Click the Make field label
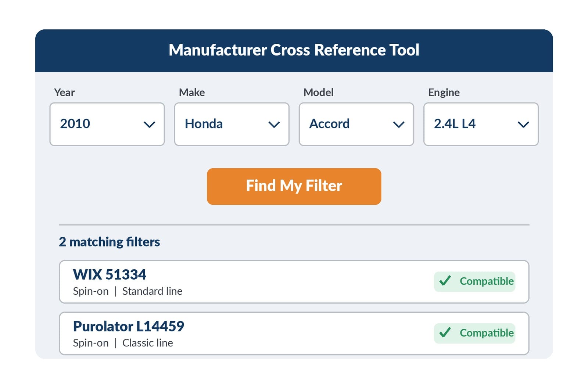Viewport: 588px width, 388px height. 192,93
